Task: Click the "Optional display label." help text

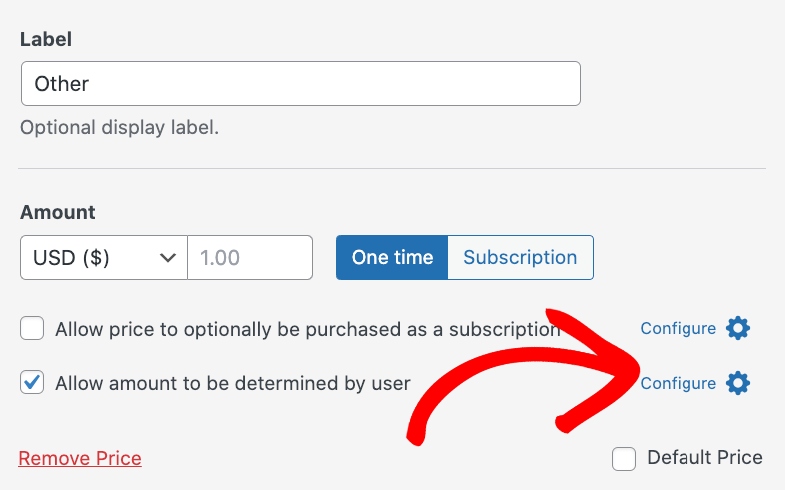Action: [x=119, y=128]
